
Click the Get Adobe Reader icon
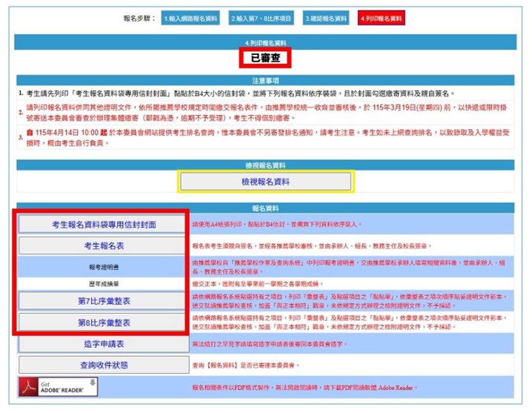(x=58, y=387)
